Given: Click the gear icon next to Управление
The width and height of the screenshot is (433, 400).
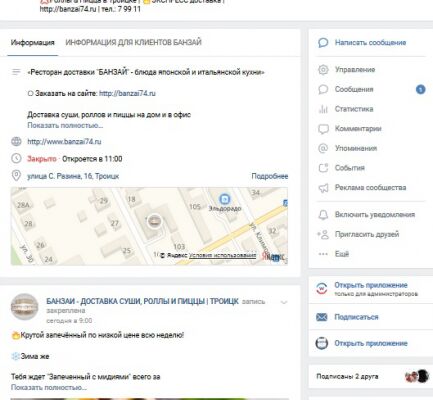Looking at the screenshot, I should coord(323,70).
